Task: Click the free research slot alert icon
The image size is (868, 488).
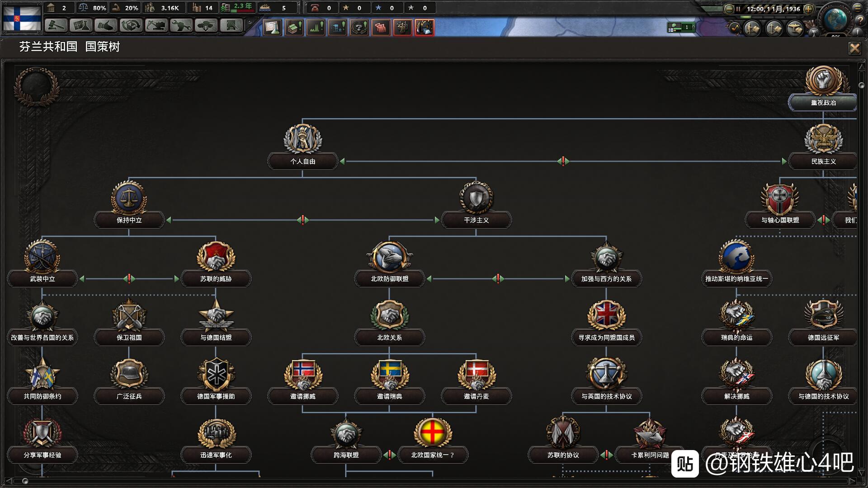Action: [x=273, y=28]
